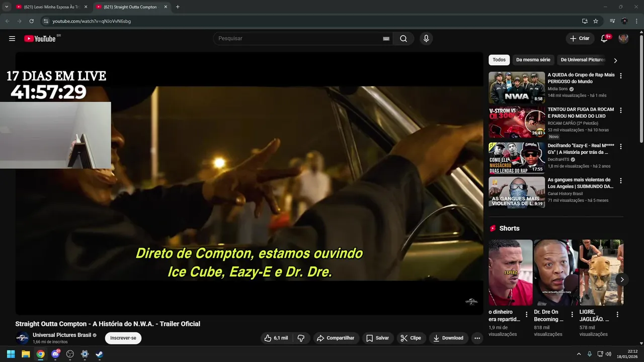
Task: Open options for Dr. Dre On Becoming short
Action: tap(572, 314)
